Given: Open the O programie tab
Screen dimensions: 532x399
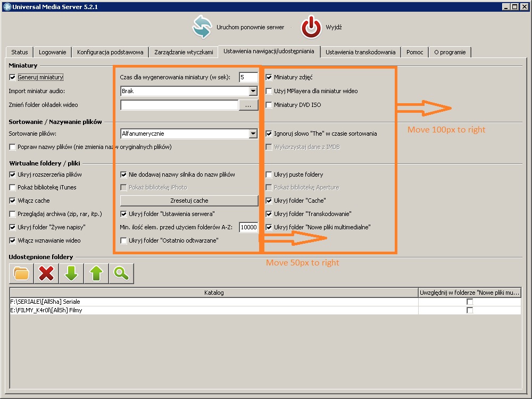Looking at the screenshot, I should 450,52.
